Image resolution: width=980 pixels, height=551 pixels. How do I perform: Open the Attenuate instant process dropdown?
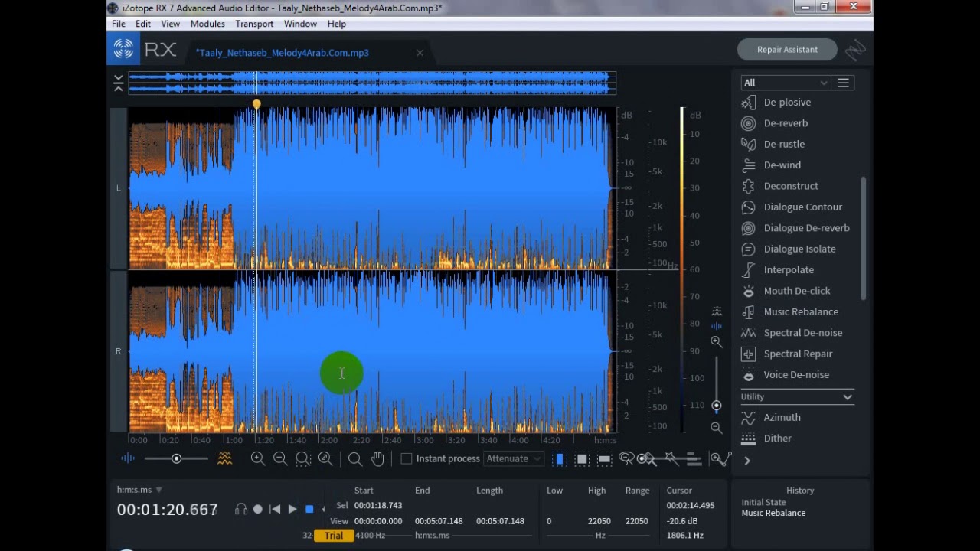pyautogui.click(x=513, y=458)
